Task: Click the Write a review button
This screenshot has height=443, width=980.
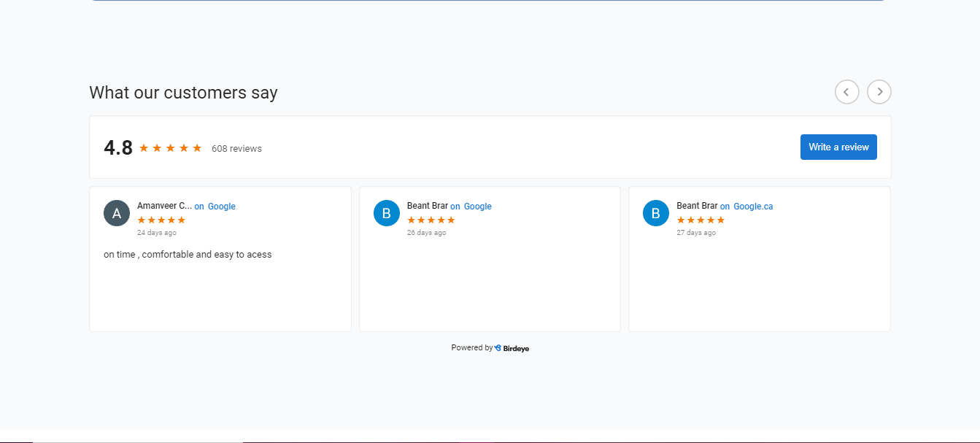Action: pos(838,147)
